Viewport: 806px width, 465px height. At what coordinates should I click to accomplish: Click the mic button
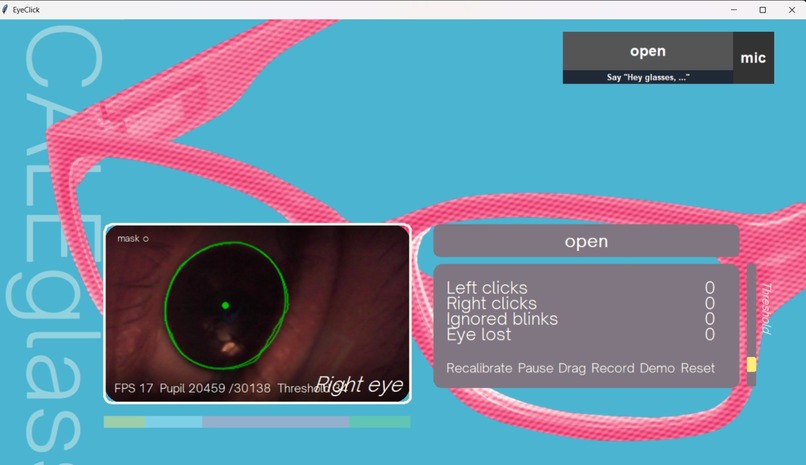753,58
